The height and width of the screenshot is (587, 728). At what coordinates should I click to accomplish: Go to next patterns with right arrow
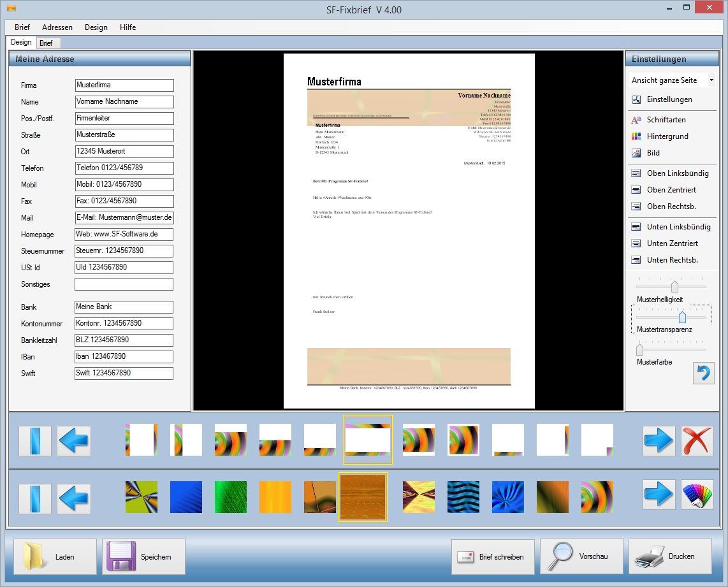(x=659, y=495)
